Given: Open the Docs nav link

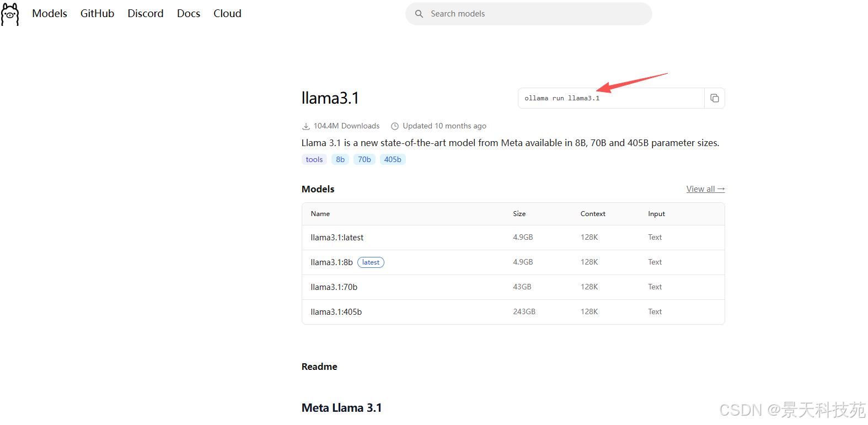Looking at the screenshot, I should click(189, 13).
